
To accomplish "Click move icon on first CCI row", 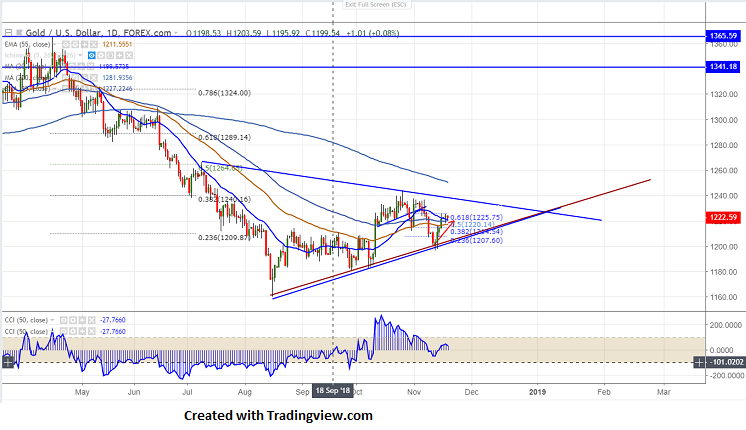I will pyautogui.click(x=82, y=320).
